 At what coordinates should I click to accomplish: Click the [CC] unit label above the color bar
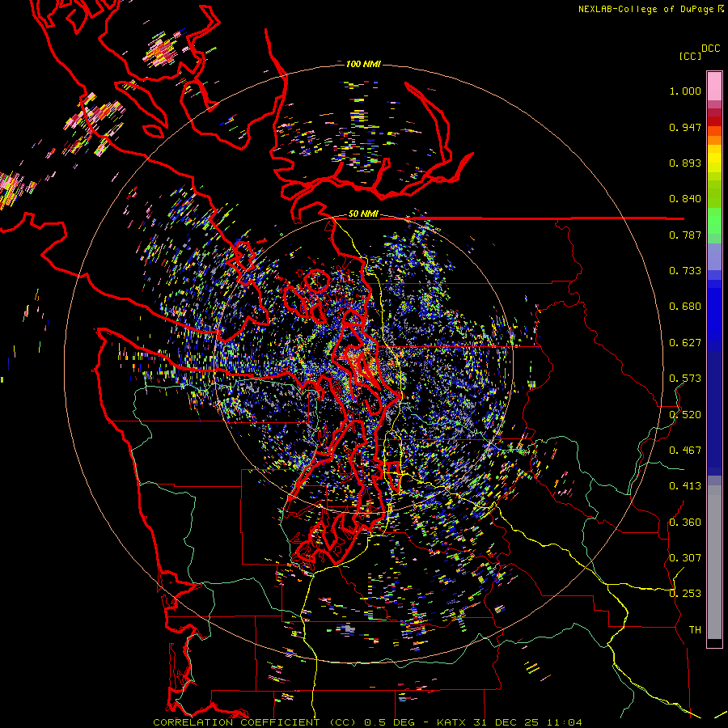click(690, 56)
